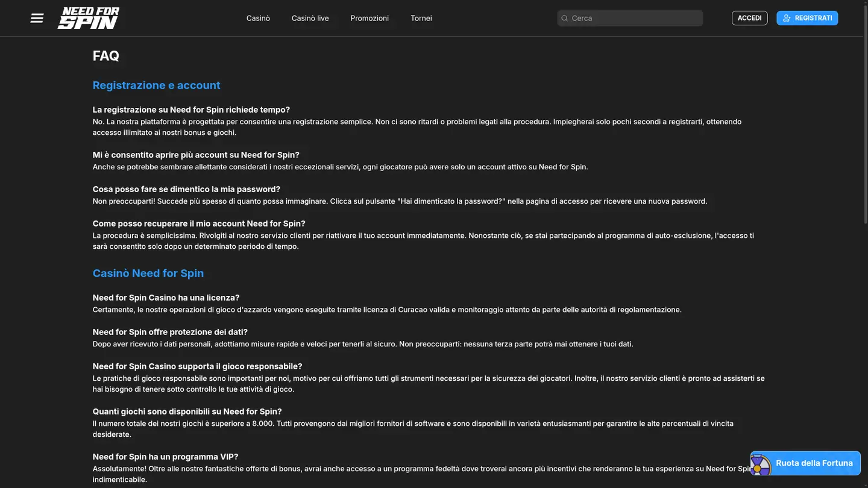Spin the Ruota della Fortuna wheel icon
Screen dimensions: 868x488
pyautogui.click(x=761, y=464)
